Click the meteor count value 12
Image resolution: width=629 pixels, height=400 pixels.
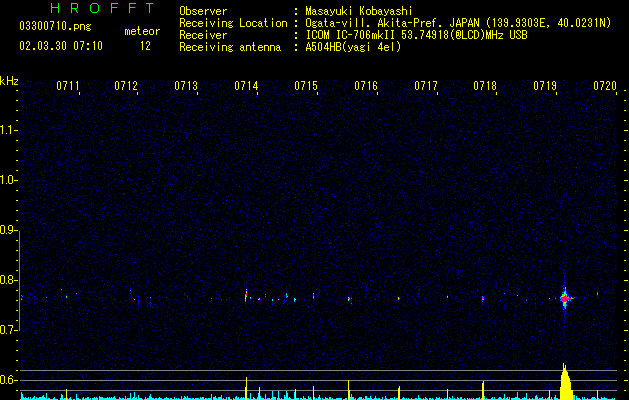point(145,46)
